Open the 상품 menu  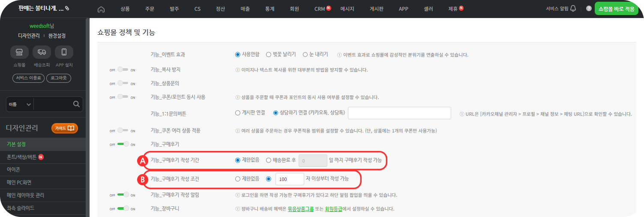point(125,9)
